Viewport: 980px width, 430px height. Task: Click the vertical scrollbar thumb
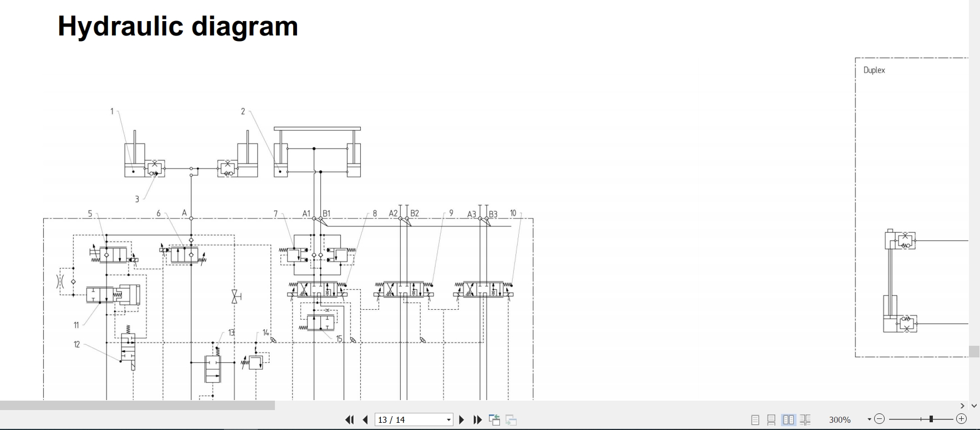click(974, 352)
